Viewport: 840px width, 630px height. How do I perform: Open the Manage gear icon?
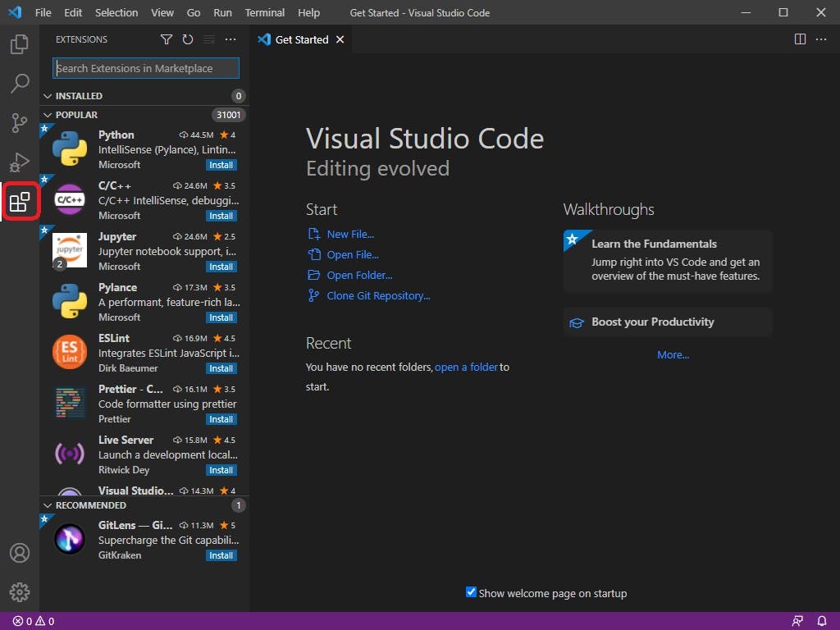20,592
